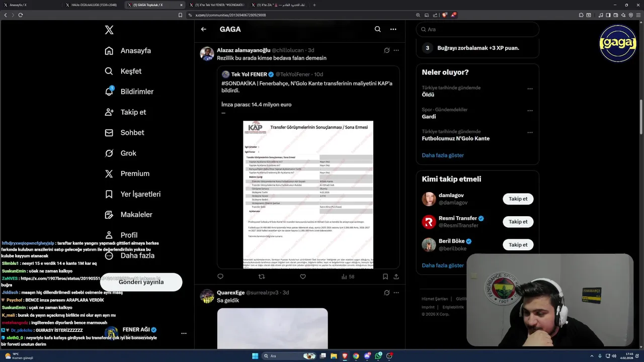Open Yer İşaretleri bookmarks icon
Screen dimensions: 644x362
[109, 194]
